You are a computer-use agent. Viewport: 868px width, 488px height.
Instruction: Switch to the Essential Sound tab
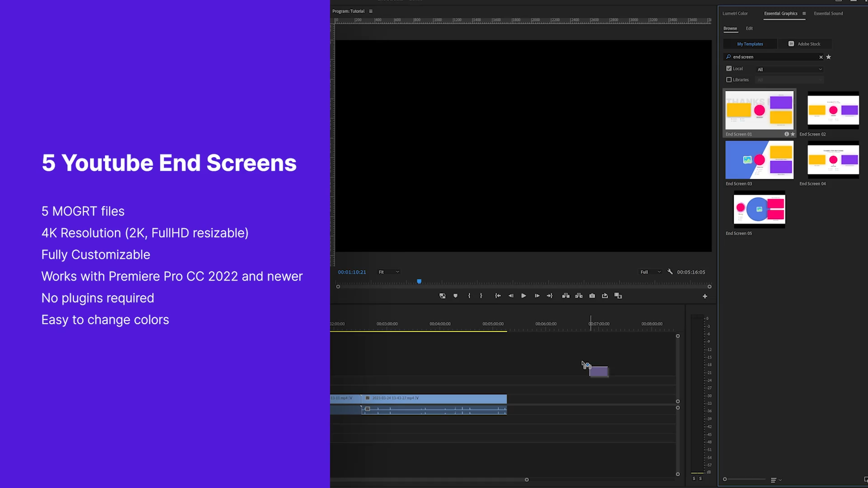tap(828, 14)
